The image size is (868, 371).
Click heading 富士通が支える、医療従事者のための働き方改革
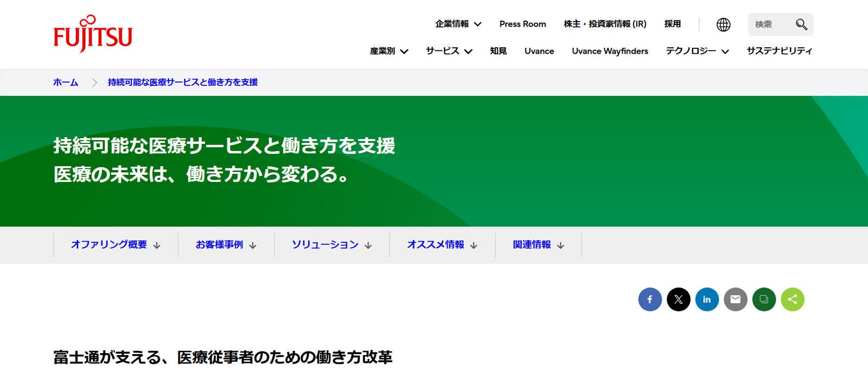[x=223, y=357]
